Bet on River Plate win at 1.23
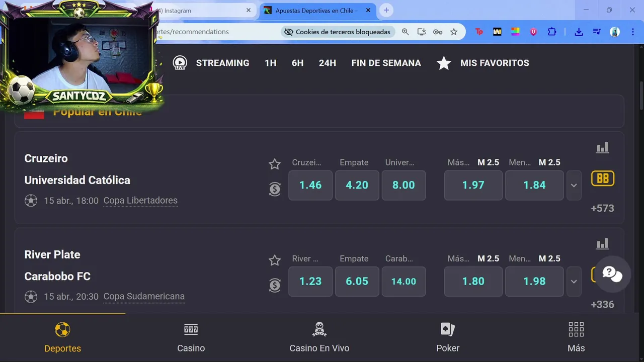 (310, 281)
